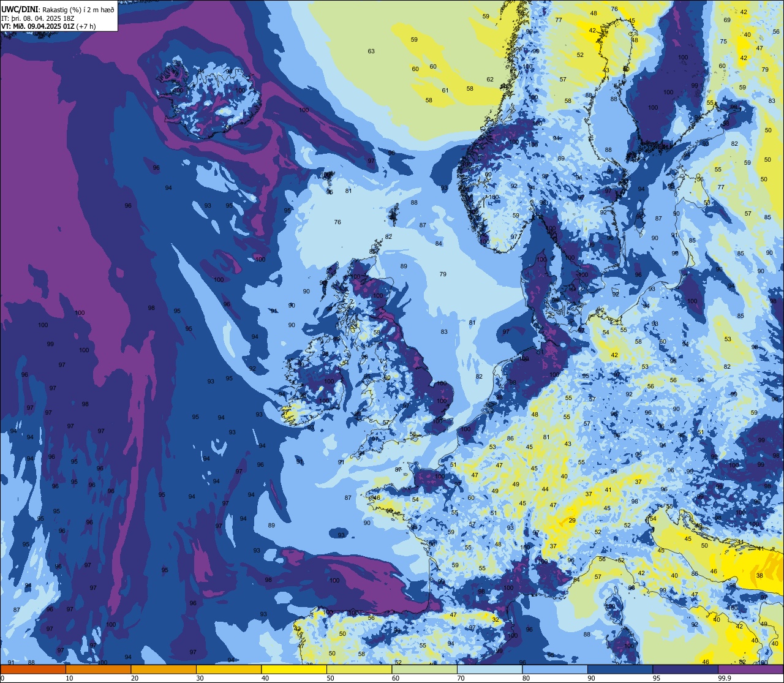This screenshot has width=784, height=683.
Task: Click the dark blue 90–95 legend segment
Action: pos(620,669)
